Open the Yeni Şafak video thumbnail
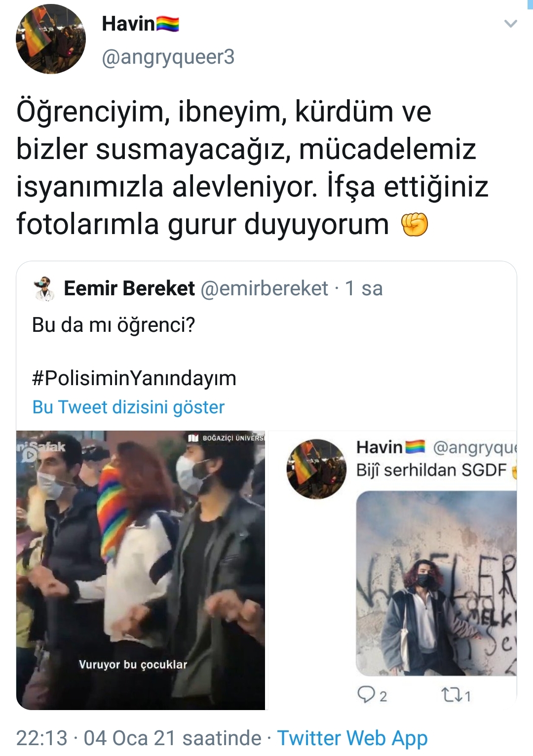This screenshot has width=533, height=756. pyautogui.click(x=141, y=570)
